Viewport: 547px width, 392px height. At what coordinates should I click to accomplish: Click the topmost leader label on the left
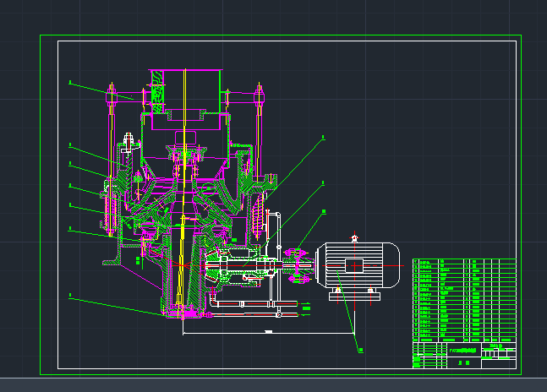tap(70, 83)
